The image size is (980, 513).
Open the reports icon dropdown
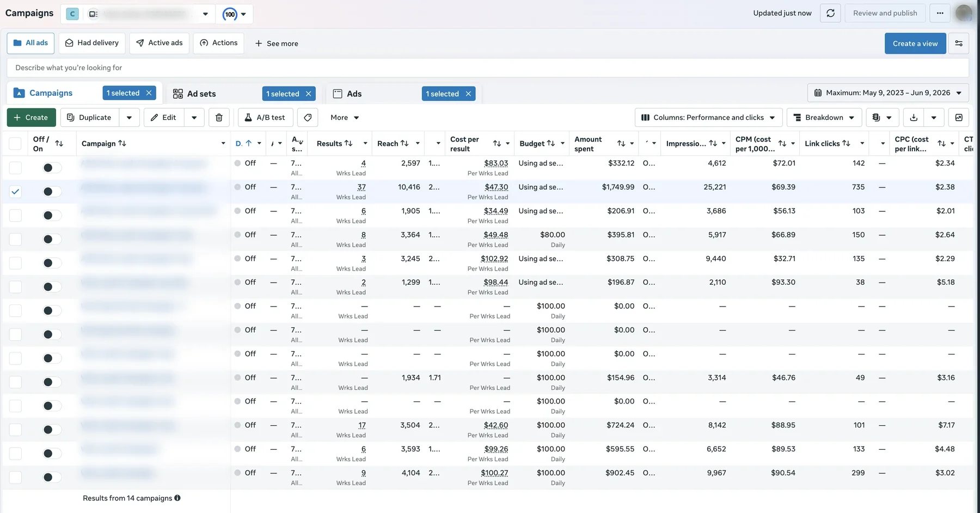(x=882, y=118)
